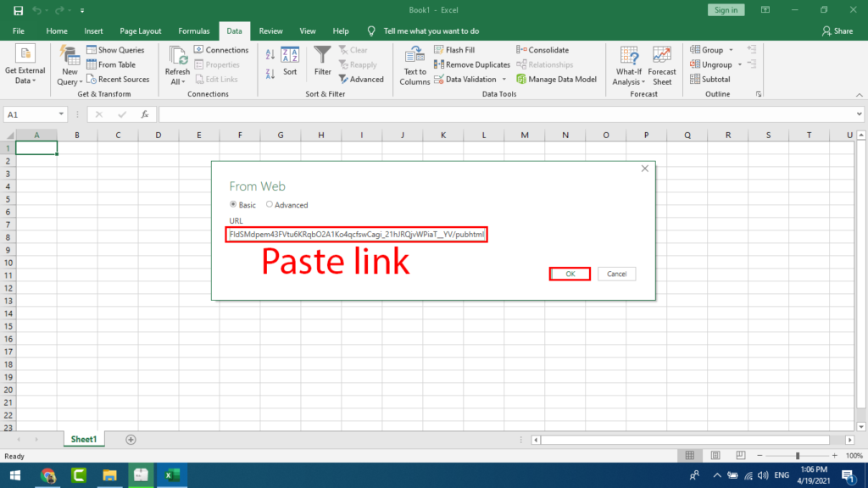
Task: Adjust the zoom slider handle
Action: pyautogui.click(x=798, y=455)
